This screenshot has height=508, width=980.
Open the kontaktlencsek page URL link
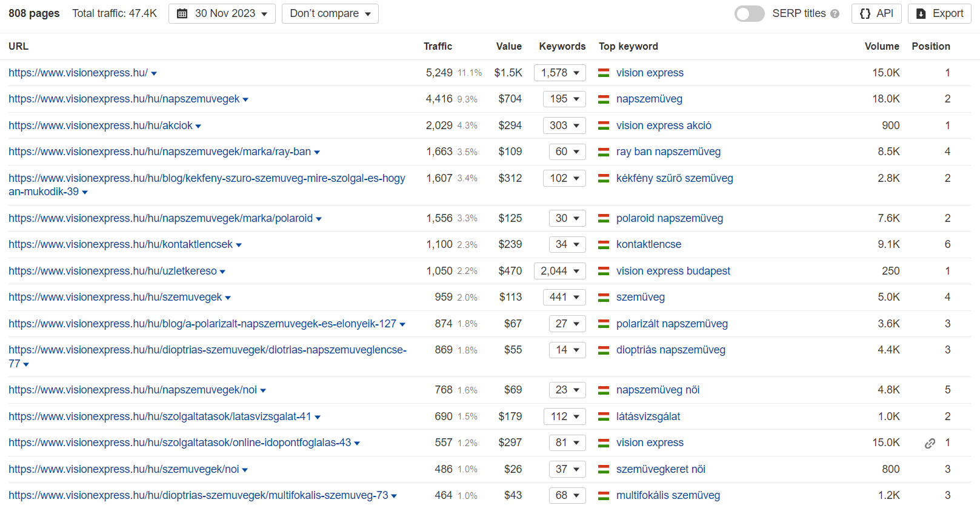point(121,244)
